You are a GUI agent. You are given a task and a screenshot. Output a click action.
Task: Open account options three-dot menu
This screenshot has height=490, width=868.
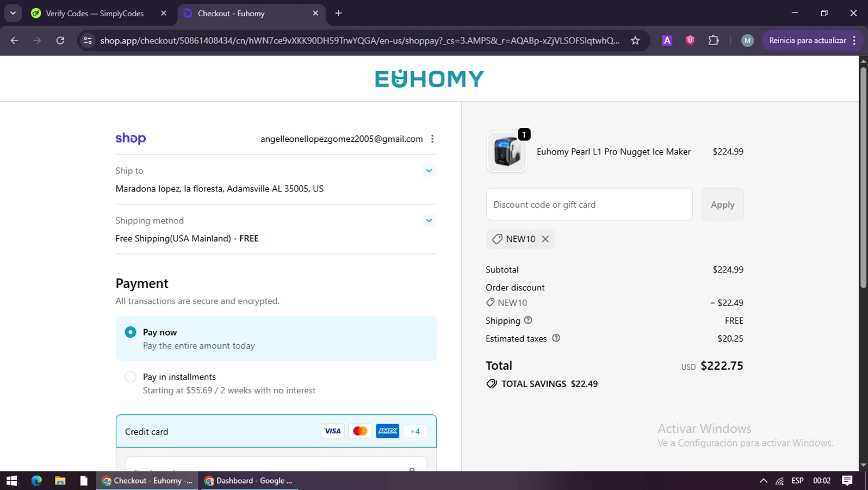tap(432, 139)
